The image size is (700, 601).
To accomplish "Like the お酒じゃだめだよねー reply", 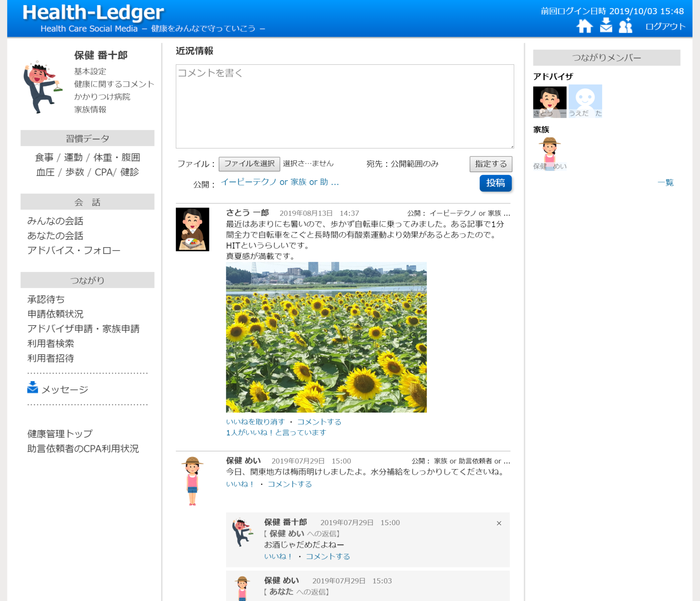I will coord(278,556).
